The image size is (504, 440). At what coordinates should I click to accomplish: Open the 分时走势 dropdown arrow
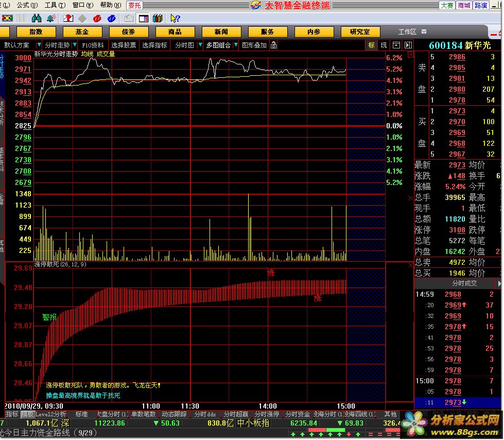(75, 45)
